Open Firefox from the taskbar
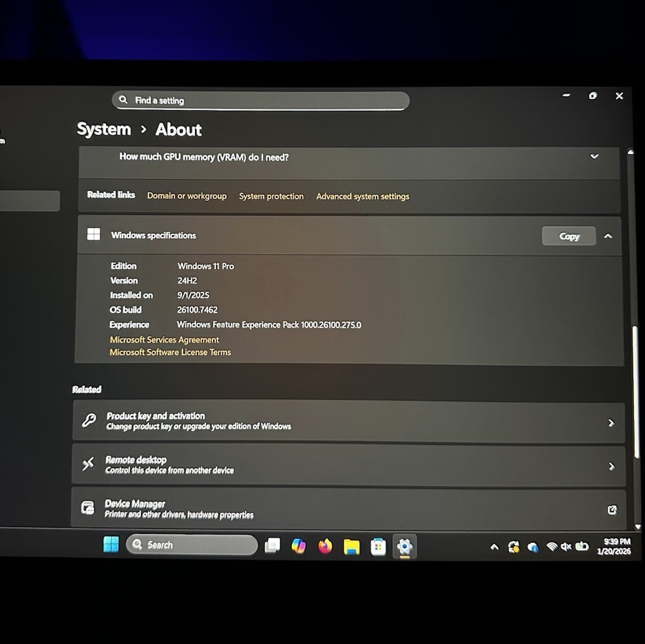This screenshot has height=644, width=645. point(325,546)
